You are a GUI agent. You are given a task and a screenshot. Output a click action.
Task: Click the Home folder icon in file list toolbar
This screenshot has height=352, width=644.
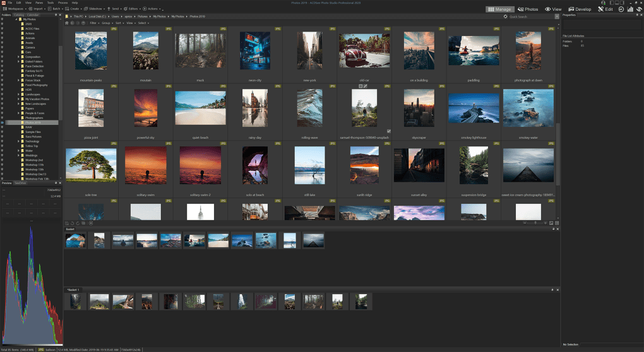(67, 23)
